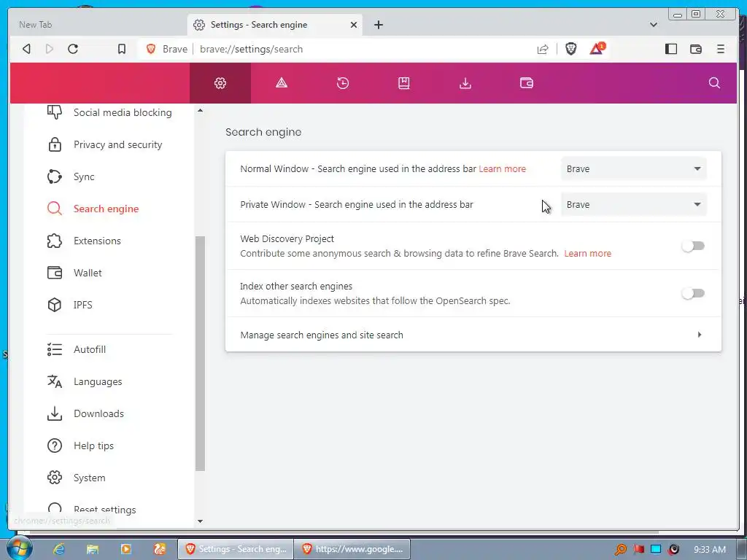Open Privacy and security settings
The width and height of the screenshot is (747, 560).
pyautogui.click(x=104, y=145)
